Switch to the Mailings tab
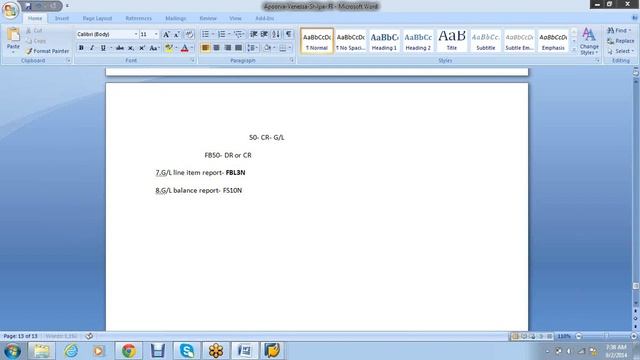The image size is (640, 360). tap(176, 18)
